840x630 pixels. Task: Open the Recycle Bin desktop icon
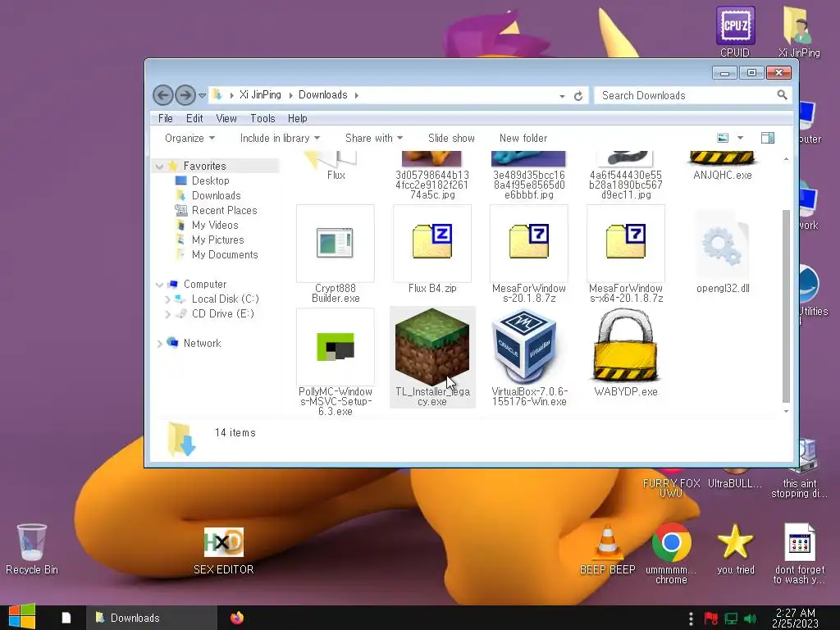coord(32,549)
